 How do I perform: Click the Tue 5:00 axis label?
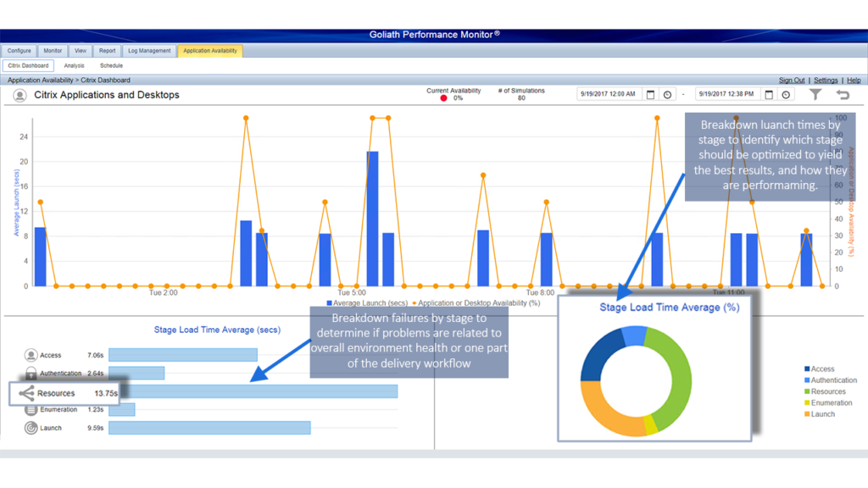[352, 292]
